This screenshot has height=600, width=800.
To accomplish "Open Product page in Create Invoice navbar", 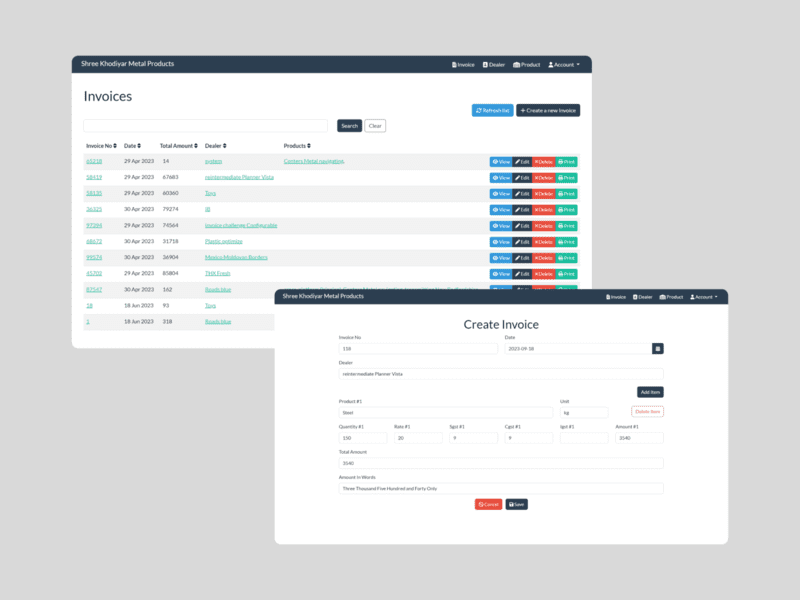I will point(669,297).
